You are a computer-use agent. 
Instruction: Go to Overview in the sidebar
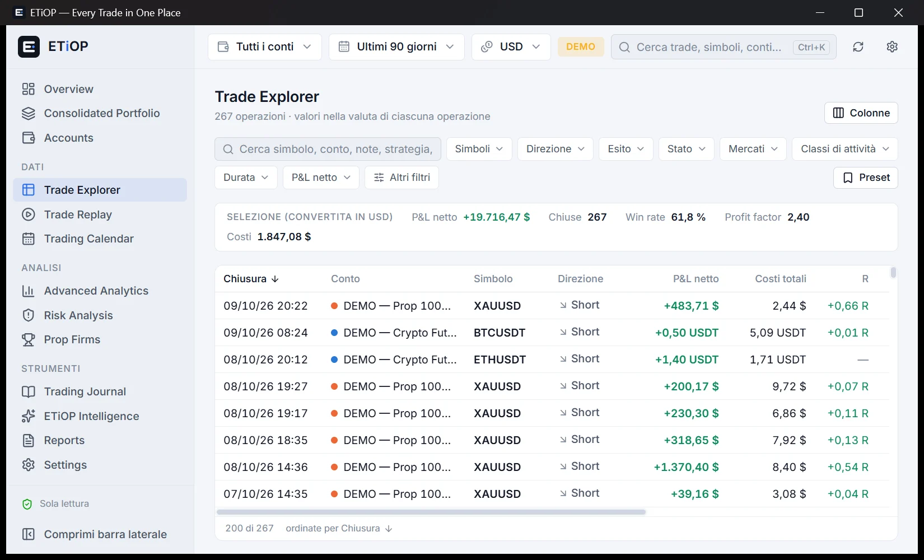tap(100, 89)
